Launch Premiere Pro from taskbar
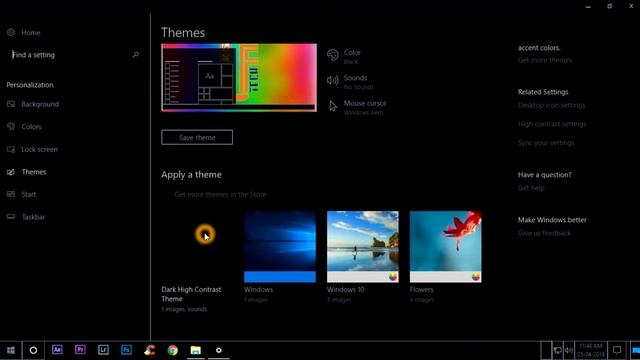Viewport: 640px width, 360px height. (x=80, y=350)
